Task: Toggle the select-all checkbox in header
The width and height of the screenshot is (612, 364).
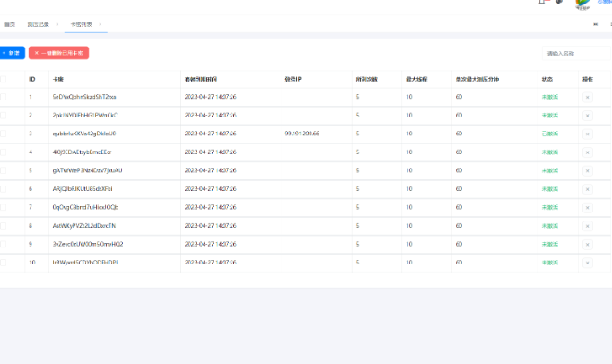Action: pyautogui.click(x=3, y=79)
